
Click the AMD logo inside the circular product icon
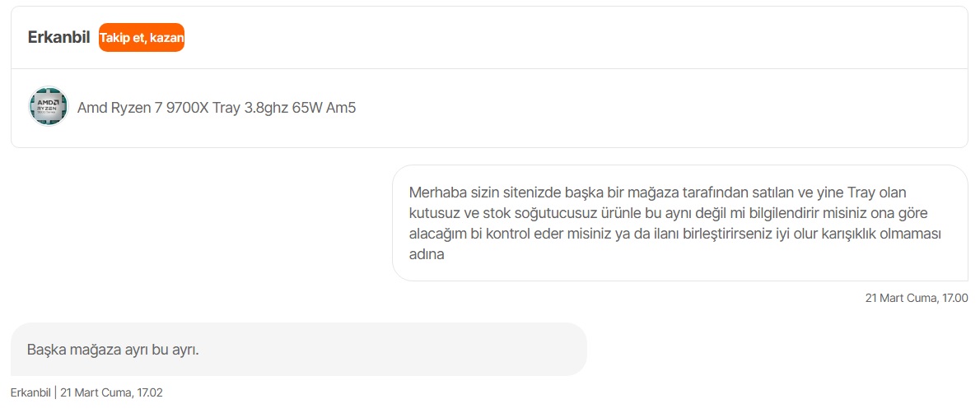pyautogui.click(x=48, y=101)
